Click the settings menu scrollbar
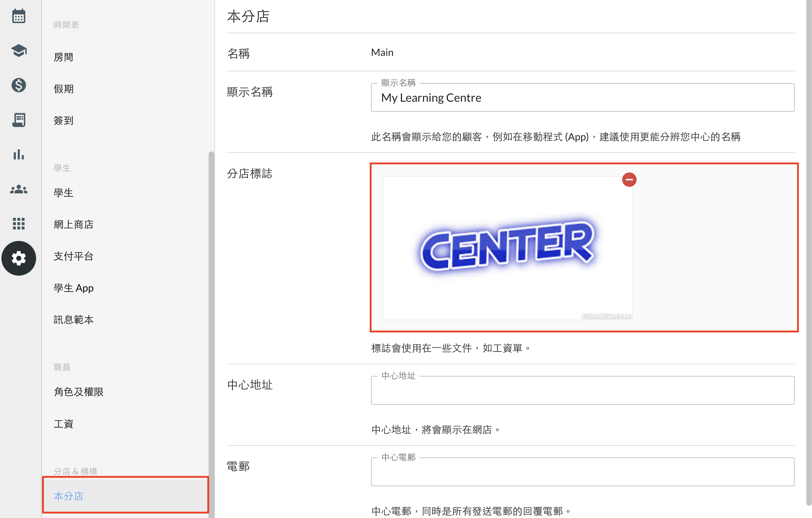This screenshot has width=812, height=518. (211, 334)
